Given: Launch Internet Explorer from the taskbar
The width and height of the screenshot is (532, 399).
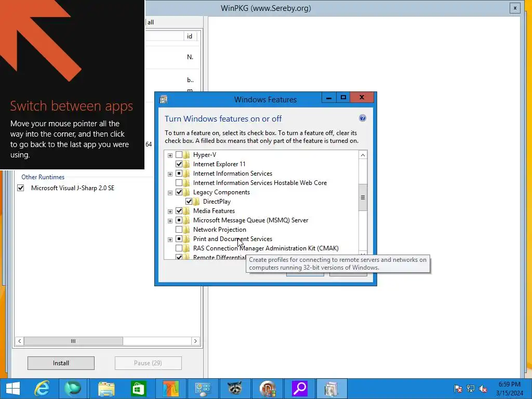Looking at the screenshot, I should [42, 389].
